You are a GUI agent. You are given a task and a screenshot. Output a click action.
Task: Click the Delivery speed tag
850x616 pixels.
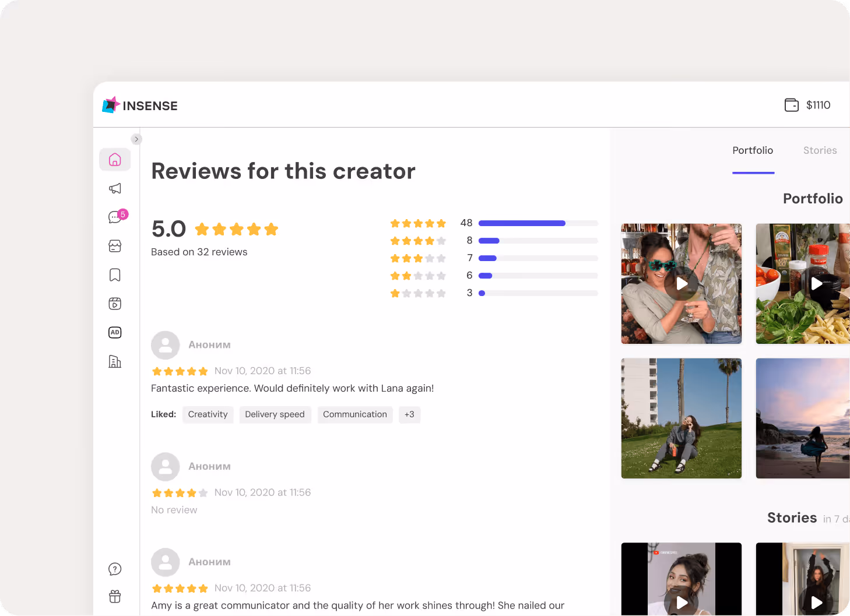[275, 414]
